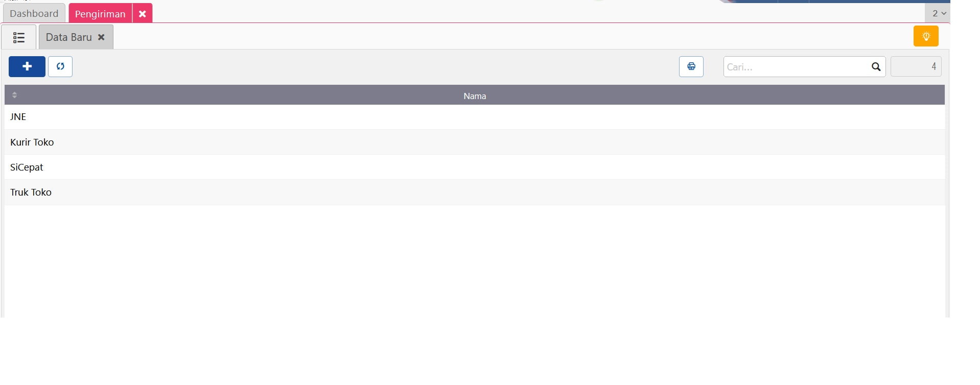Select the Truk Toko row

tap(475, 192)
